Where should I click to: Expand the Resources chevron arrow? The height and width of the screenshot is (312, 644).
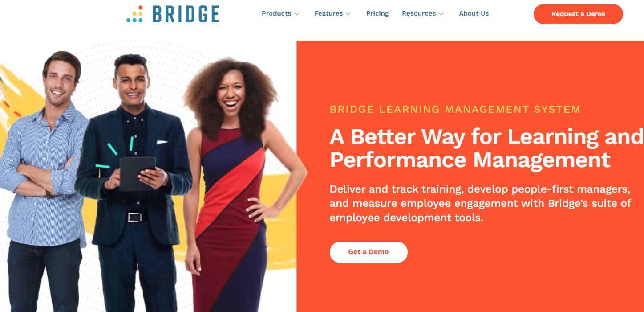[x=441, y=14]
